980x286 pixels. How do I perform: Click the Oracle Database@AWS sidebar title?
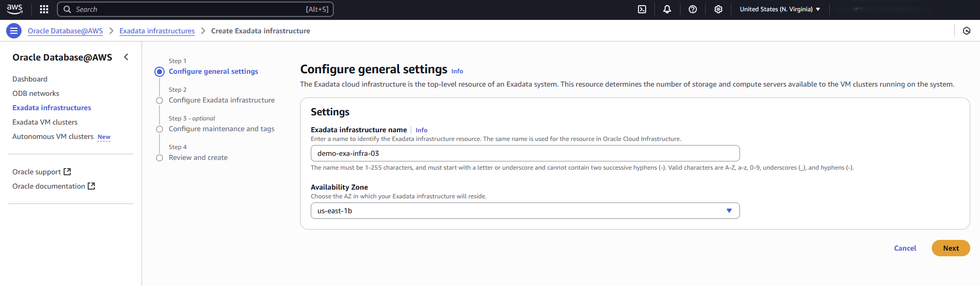pos(62,57)
